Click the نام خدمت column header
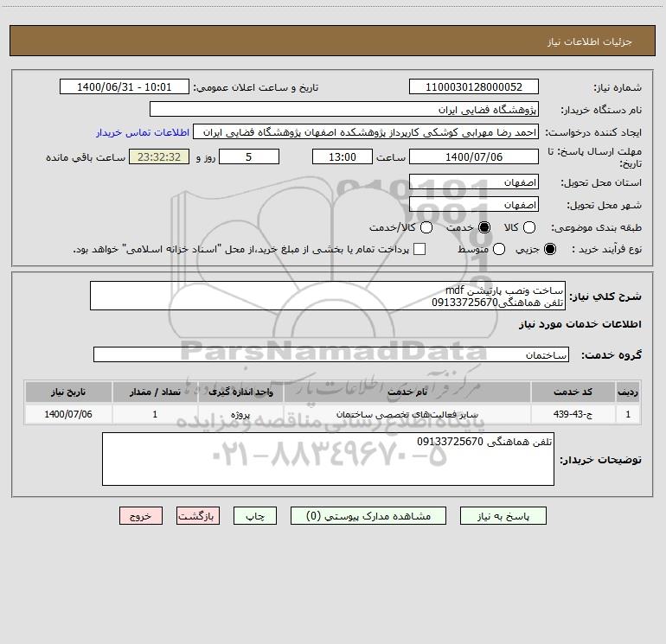The width and height of the screenshot is (666, 644). click(407, 392)
